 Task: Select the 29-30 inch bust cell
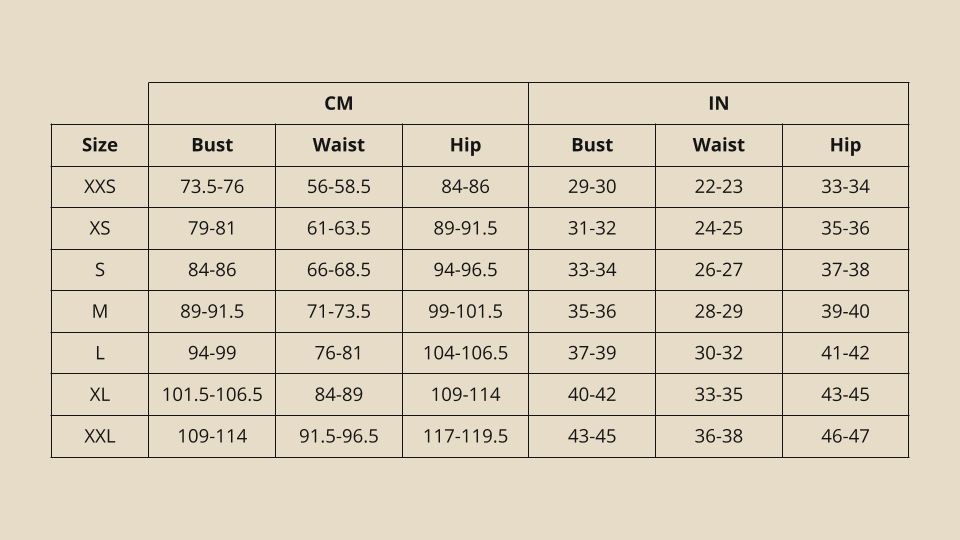592,187
